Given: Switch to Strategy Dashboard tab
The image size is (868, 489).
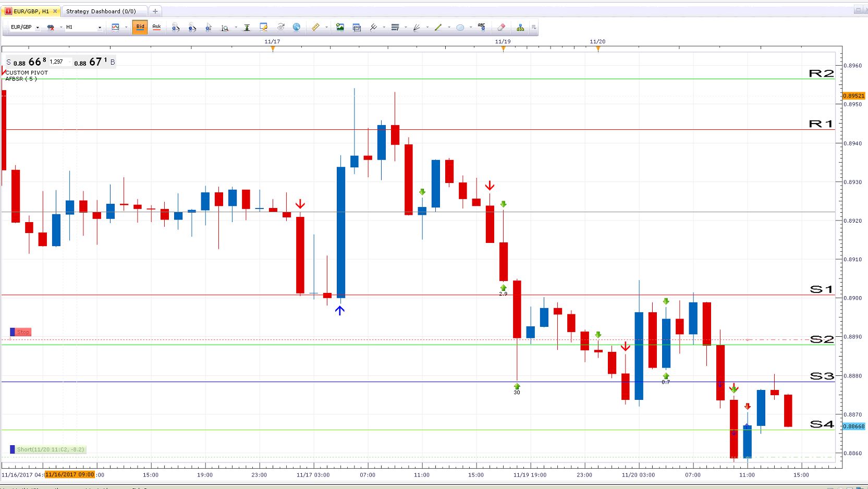Looking at the screenshot, I should [x=101, y=11].
